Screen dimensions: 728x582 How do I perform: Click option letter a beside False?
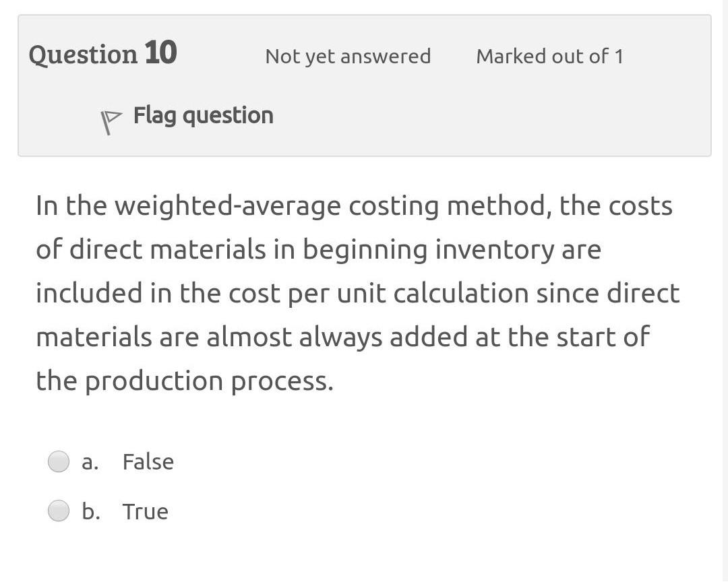pyautogui.click(x=90, y=462)
